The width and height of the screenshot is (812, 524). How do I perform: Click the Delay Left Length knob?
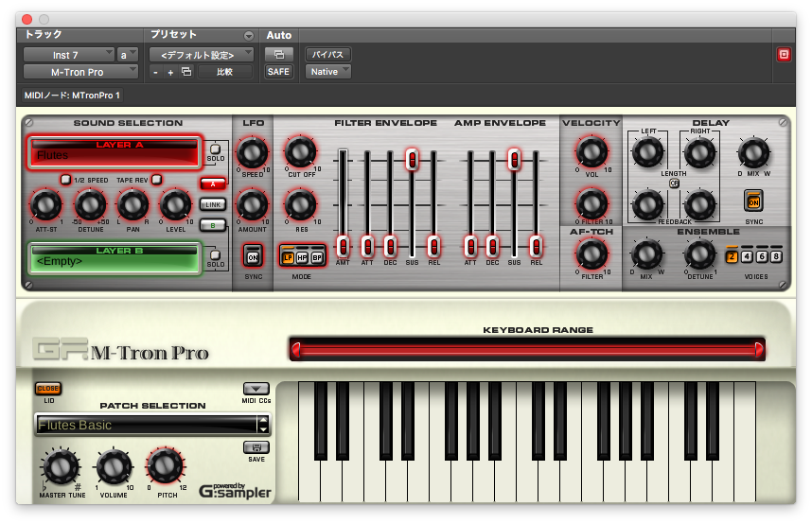648,151
